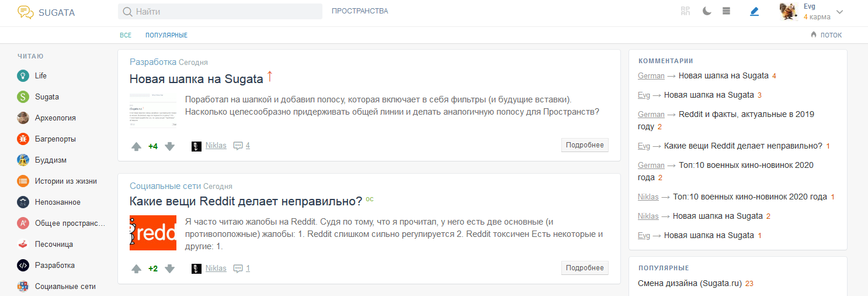The image size is (868, 296).
Task: Switch to the ВСЕ tab
Action: pyautogui.click(x=126, y=35)
